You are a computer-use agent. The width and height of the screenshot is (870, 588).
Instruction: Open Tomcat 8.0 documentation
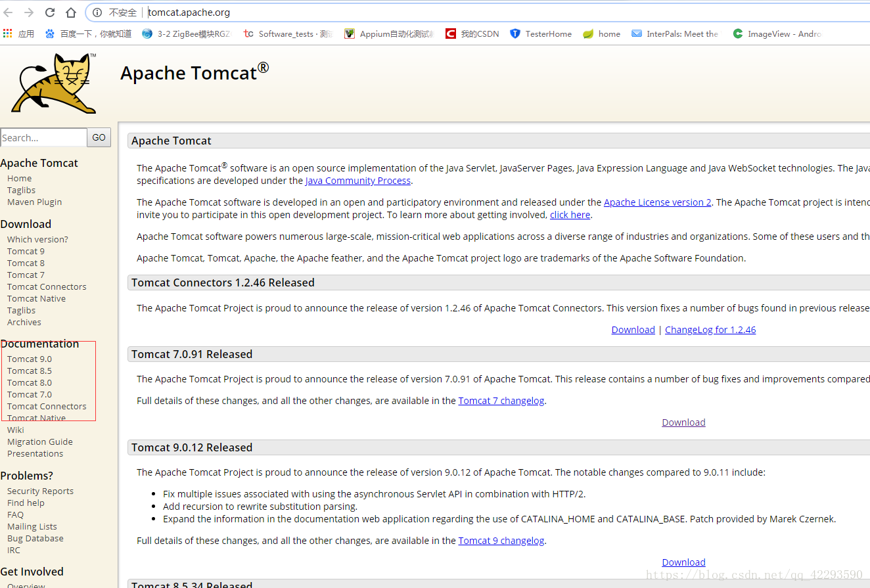pos(29,382)
